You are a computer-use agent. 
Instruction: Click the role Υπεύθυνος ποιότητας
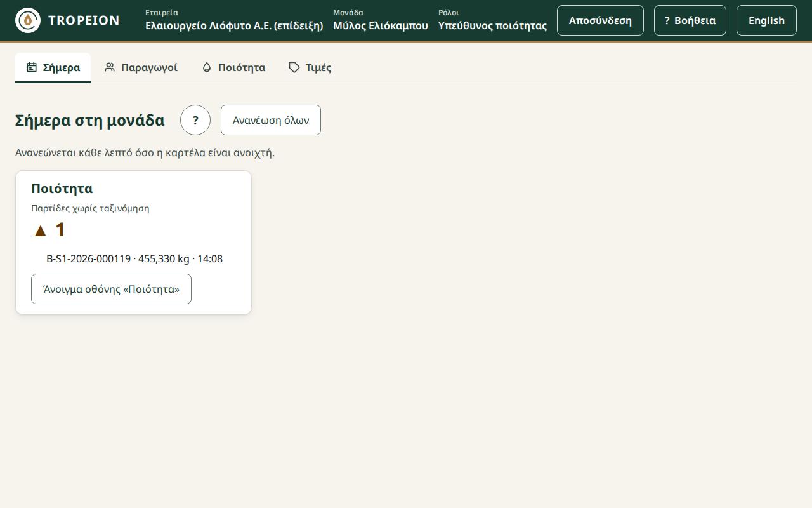492,25
